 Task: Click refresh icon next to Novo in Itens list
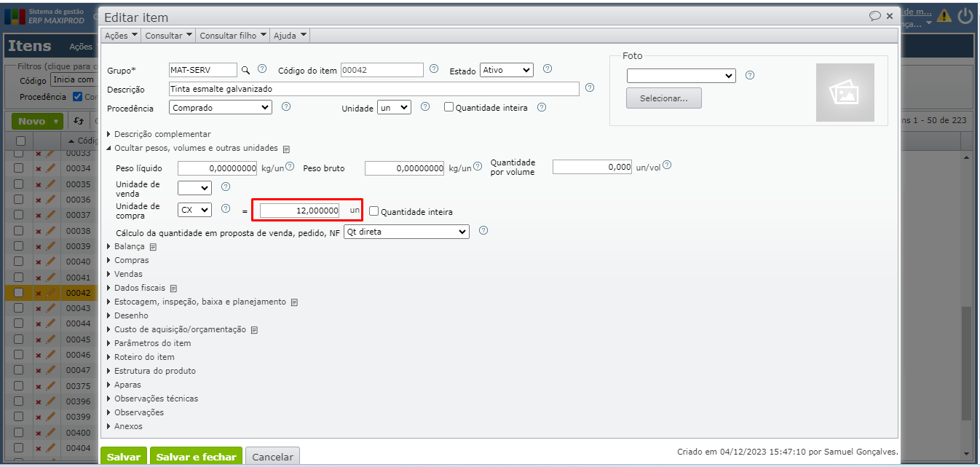pyautogui.click(x=78, y=121)
